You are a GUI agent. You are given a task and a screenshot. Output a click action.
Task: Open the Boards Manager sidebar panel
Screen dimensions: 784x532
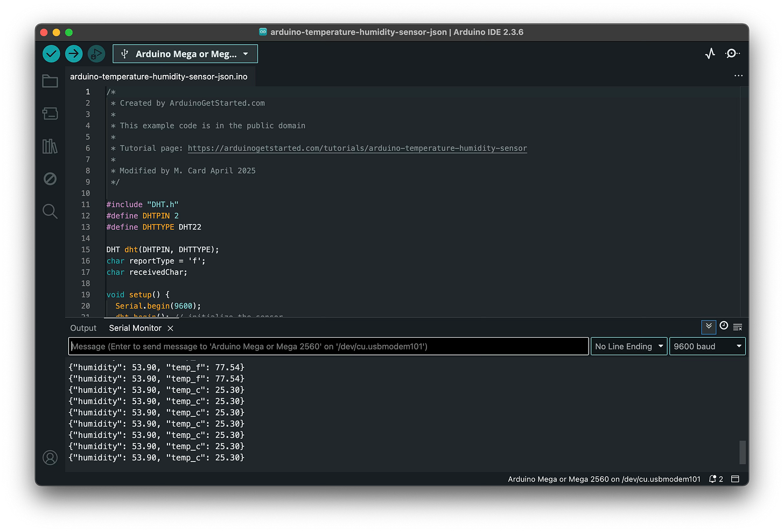50,114
